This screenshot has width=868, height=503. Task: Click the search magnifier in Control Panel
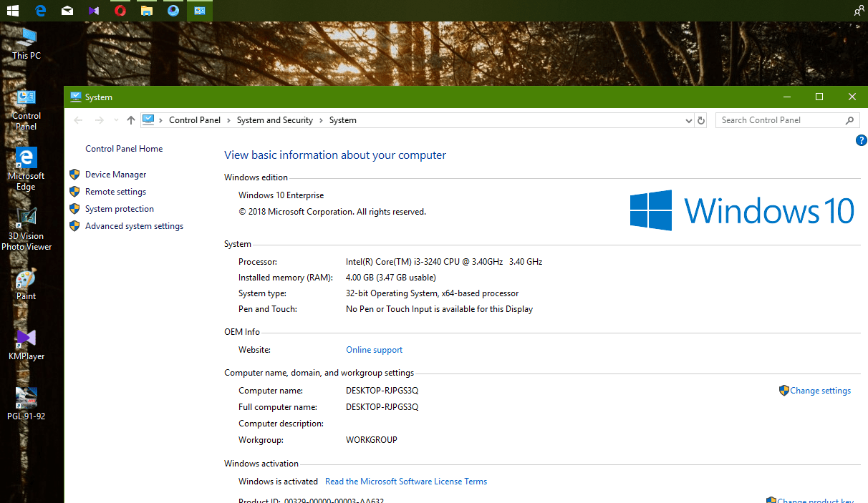coord(850,120)
